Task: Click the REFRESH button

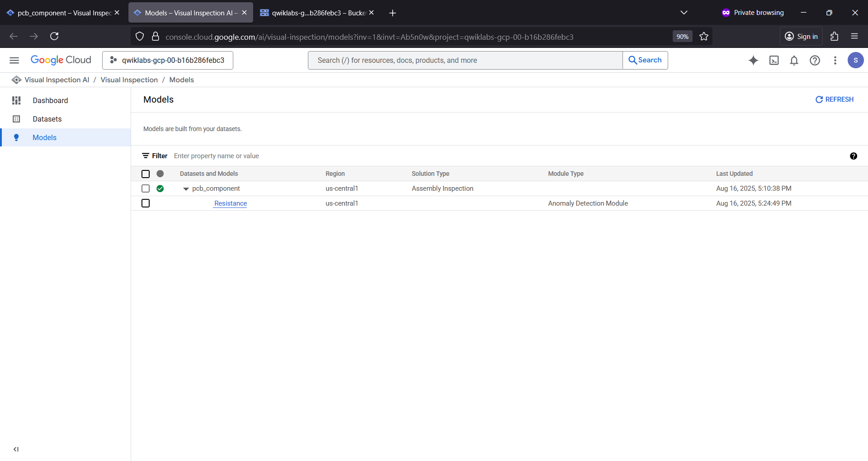Action: pos(835,99)
